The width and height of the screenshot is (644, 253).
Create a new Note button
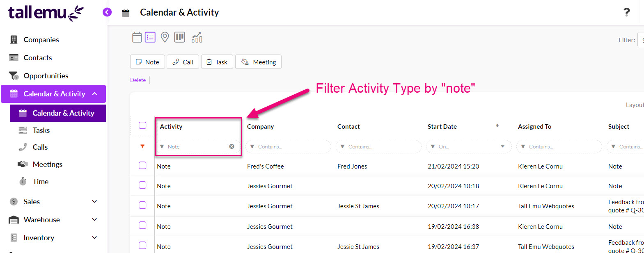pyautogui.click(x=147, y=62)
